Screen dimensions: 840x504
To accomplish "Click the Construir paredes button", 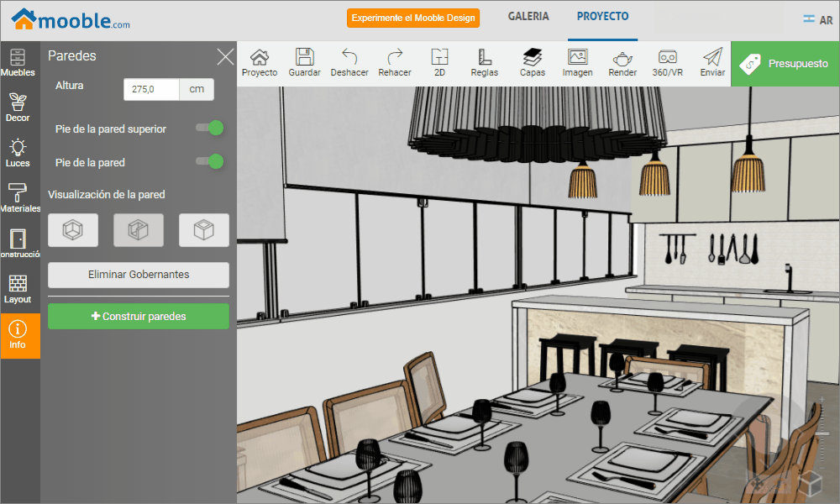I will [x=139, y=317].
